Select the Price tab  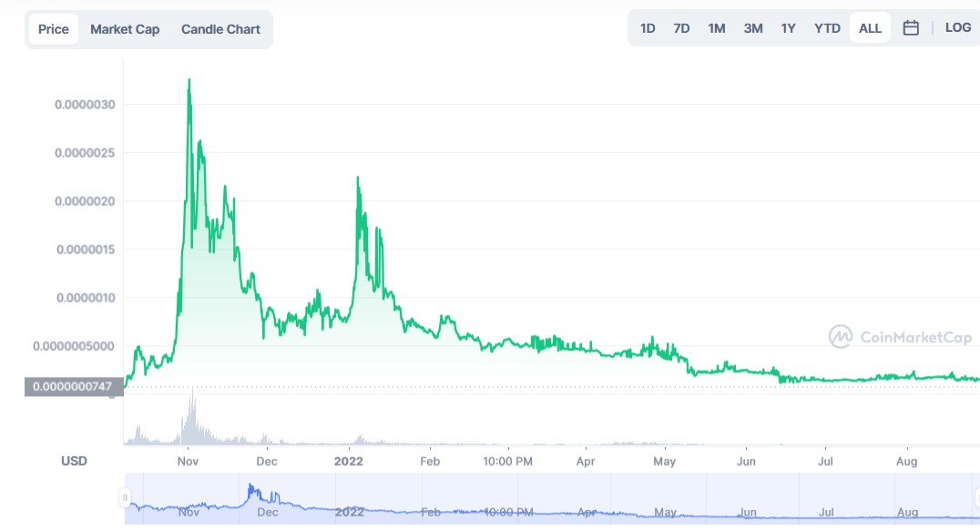pos(53,28)
